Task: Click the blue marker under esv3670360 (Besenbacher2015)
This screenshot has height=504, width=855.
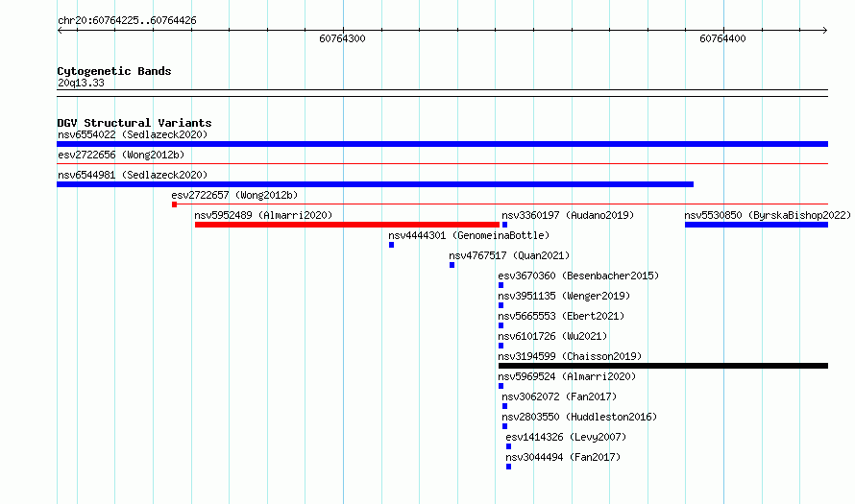Action: click(x=501, y=285)
